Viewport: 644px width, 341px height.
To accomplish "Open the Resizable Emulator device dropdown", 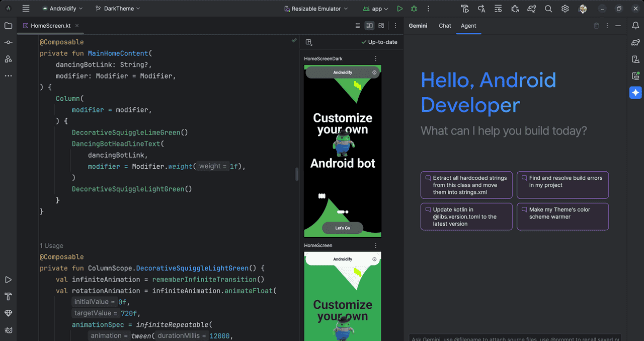I will [x=316, y=9].
